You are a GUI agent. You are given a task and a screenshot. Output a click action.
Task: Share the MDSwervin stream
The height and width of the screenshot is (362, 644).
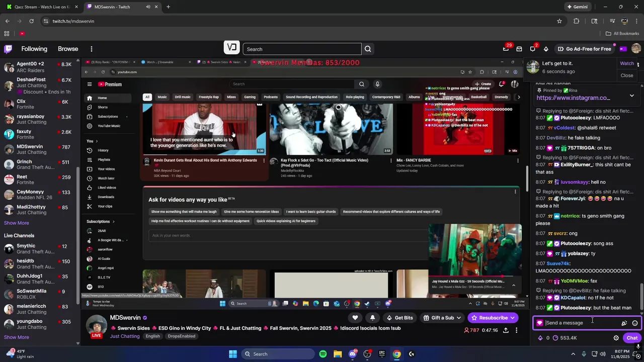pyautogui.click(x=506, y=330)
